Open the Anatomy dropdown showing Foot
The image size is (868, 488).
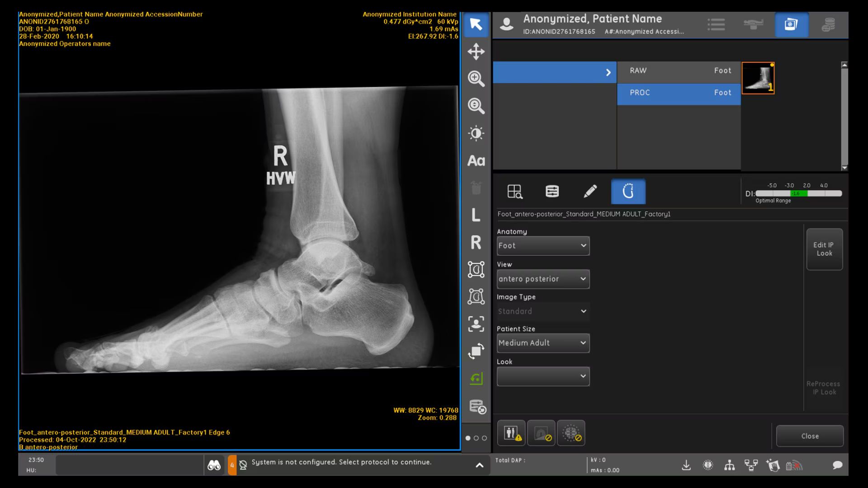point(543,246)
